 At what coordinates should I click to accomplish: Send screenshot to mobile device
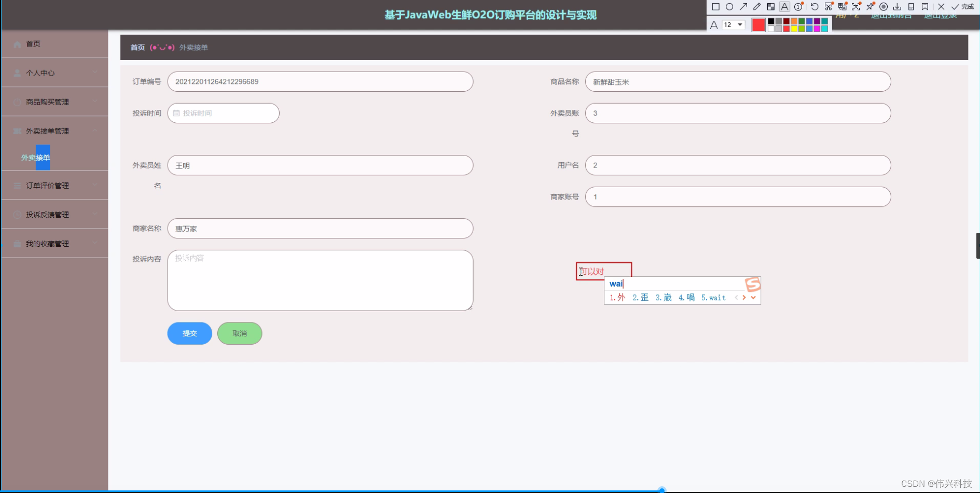(911, 6)
